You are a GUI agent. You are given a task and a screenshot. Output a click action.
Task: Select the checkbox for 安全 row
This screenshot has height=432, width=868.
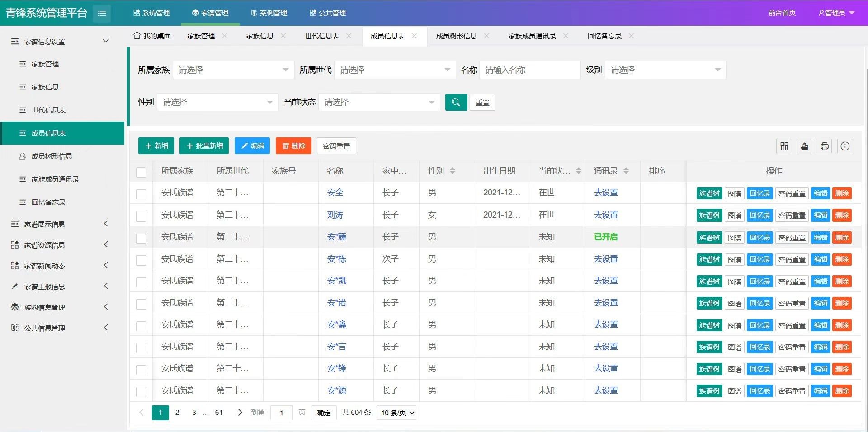142,194
